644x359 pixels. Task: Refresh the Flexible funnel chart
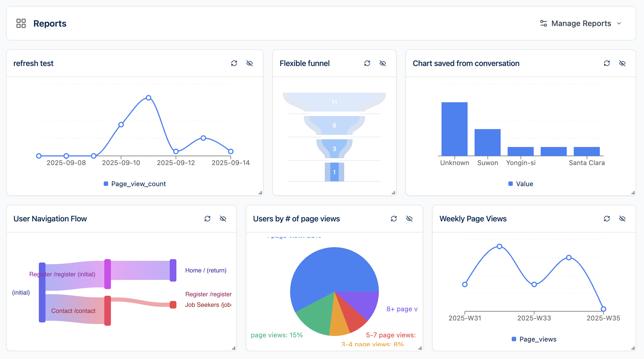(367, 63)
